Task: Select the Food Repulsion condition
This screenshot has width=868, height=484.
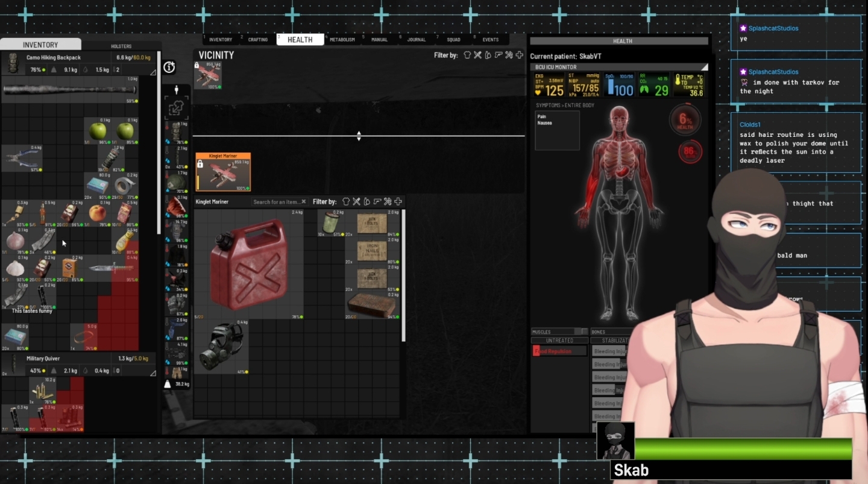Action: 559,351
